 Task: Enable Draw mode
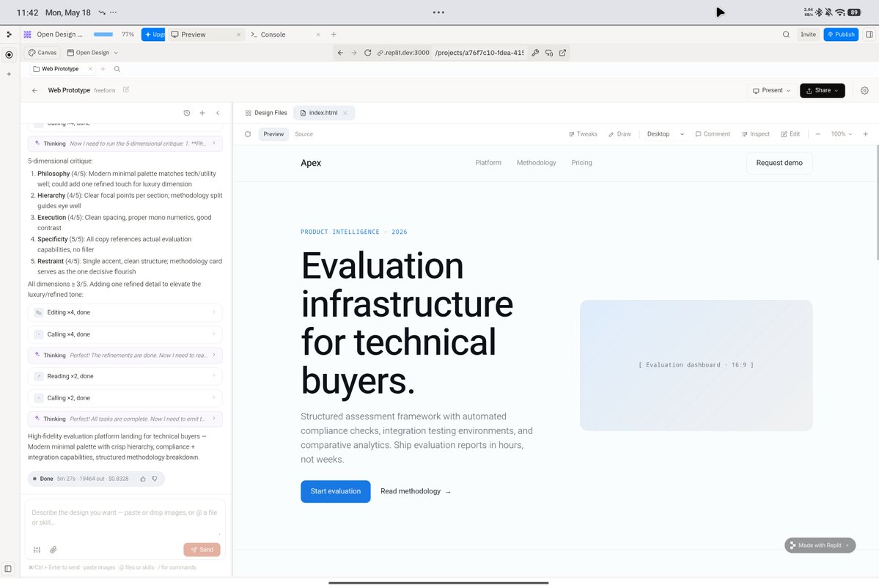tap(620, 134)
